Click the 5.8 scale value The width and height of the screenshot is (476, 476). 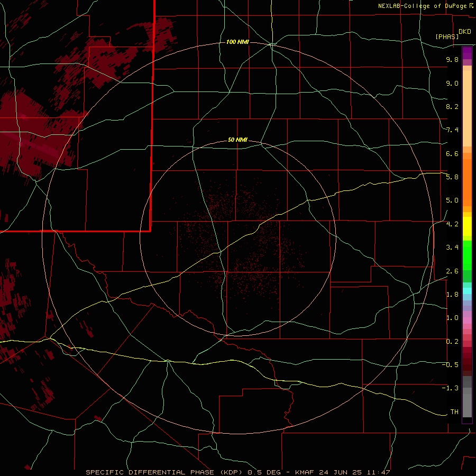tap(452, 177)
